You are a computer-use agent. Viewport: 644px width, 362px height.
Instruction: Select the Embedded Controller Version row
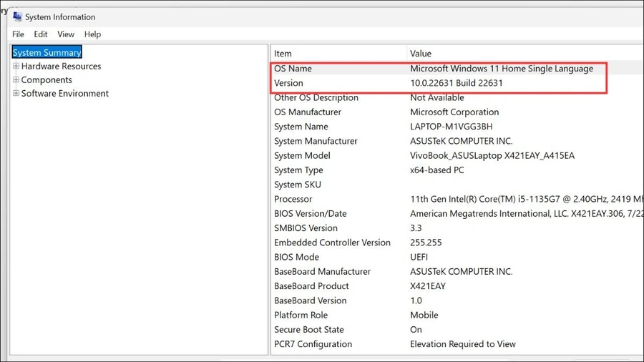(x=332, y=243)
